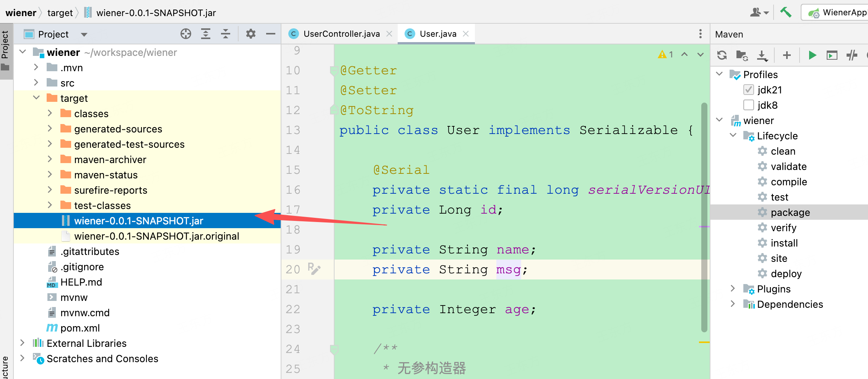Click Maven download sources icon
The height and width of the screenshot is (379, 868).
[762, 56]
